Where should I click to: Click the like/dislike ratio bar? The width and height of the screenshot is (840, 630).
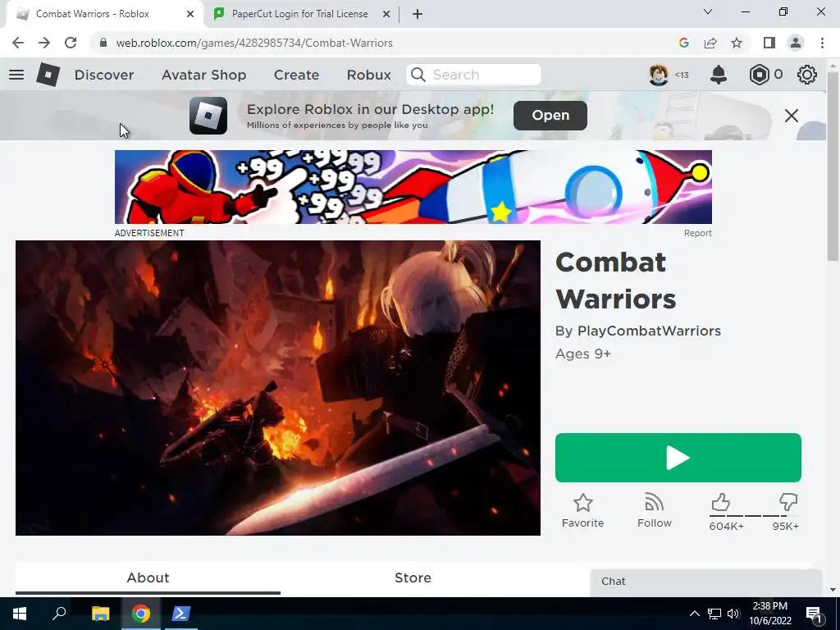point(755,515)
